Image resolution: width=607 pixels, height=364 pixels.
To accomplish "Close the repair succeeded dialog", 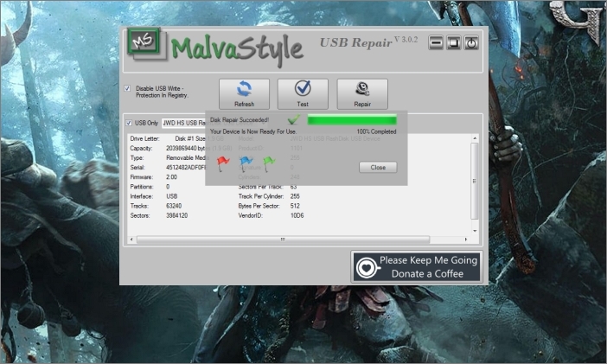I will click(378, 167).
